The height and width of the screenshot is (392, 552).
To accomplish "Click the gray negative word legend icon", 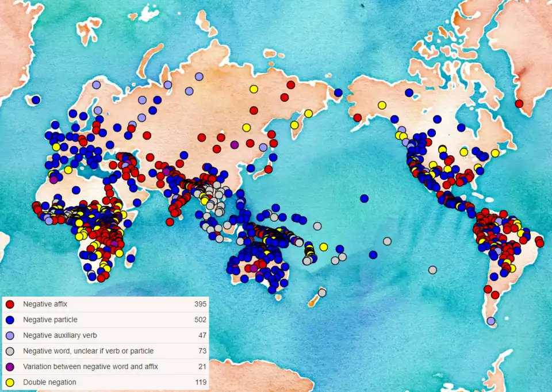I will [x=10, y=351].
